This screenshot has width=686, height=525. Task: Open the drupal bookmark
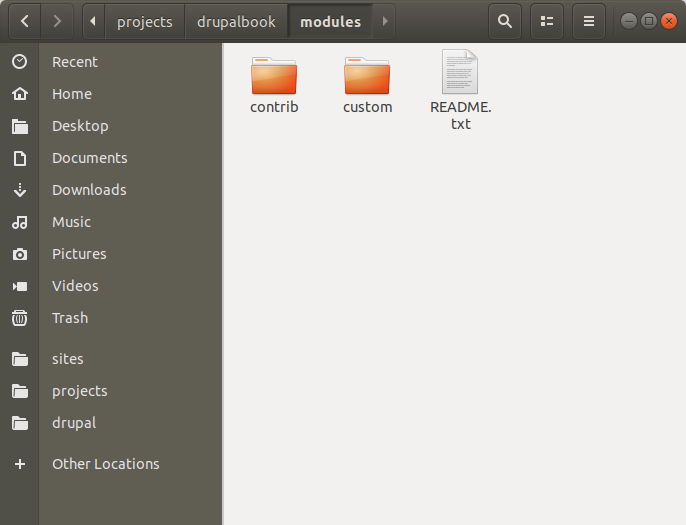coord(74,423)
